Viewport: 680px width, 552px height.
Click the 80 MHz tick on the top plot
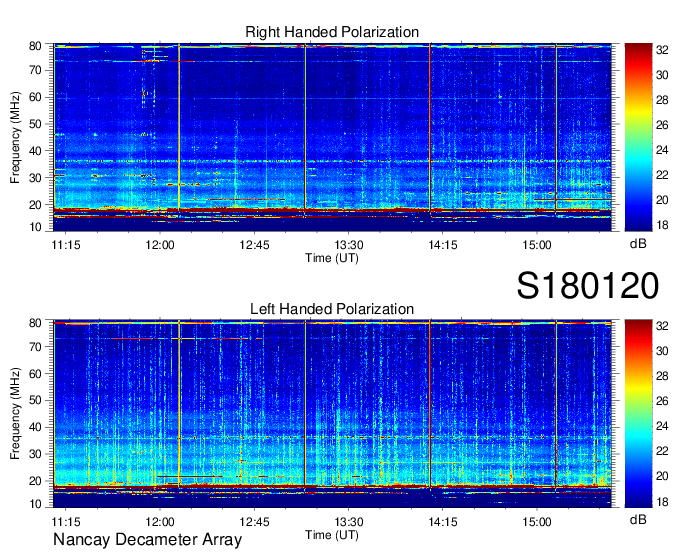(x=35, y=46)
